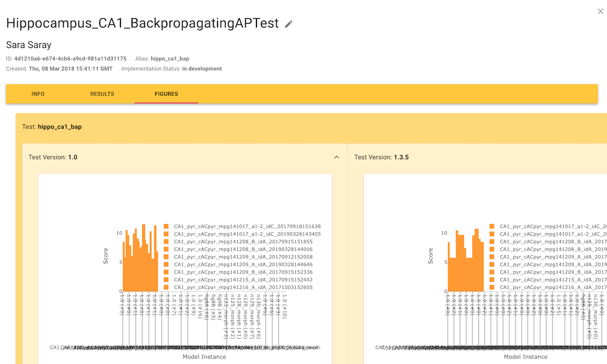Click first legend square in Version 1.3.5 chart
Image resolution: width=607 pixels, height=364 pixels.
pos(492,226)
